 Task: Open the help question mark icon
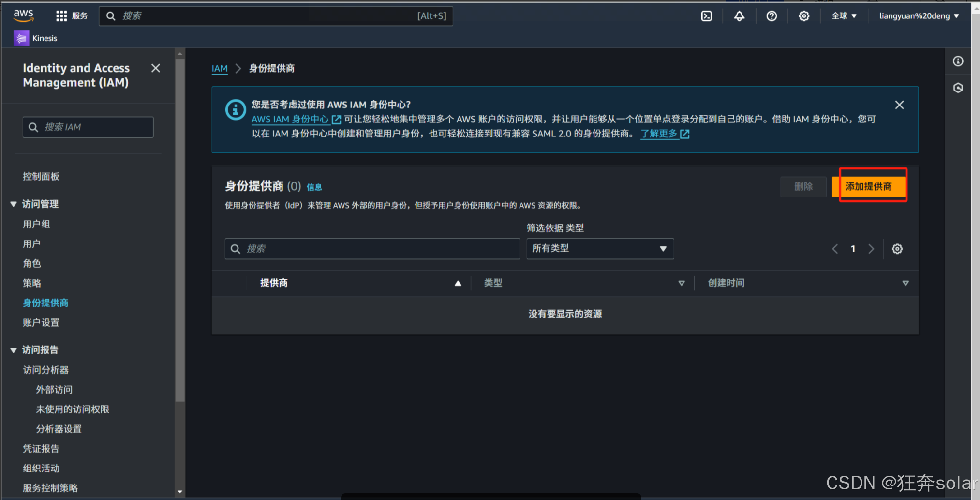(772, 16)
